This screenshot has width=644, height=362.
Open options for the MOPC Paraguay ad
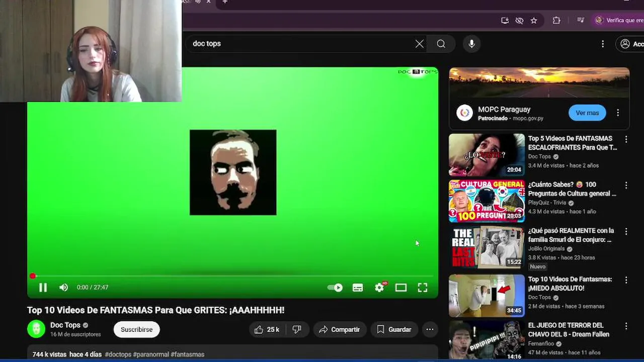click(618, 113)
